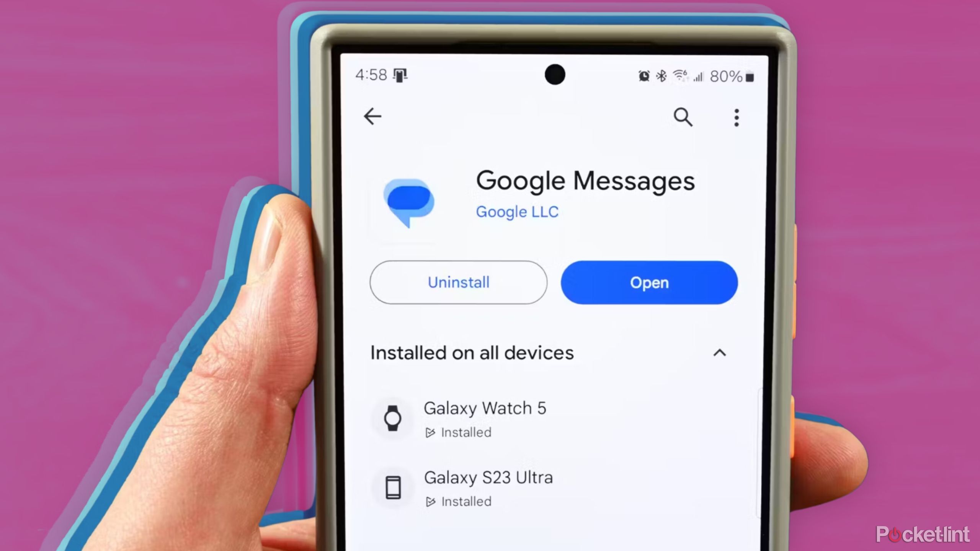
Task: Open Google Messages app
Action: [x=649, y=282]
